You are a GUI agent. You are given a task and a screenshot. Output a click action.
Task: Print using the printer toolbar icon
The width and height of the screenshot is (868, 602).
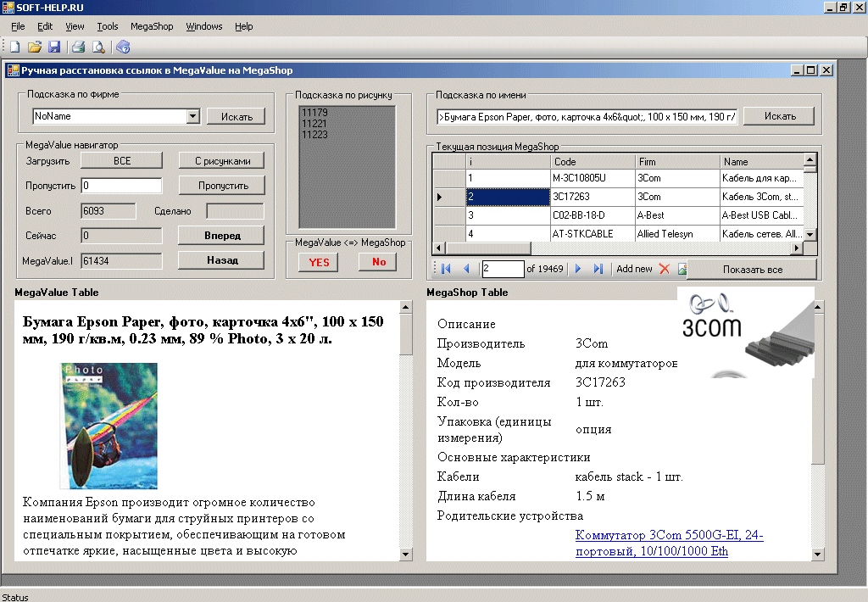pyautogui.click(x=79, y=47)
